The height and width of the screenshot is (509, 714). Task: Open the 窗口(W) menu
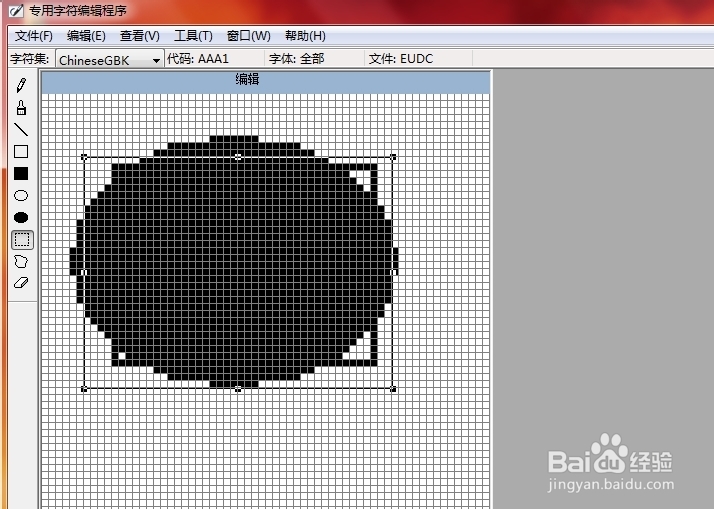pos(249,36)
